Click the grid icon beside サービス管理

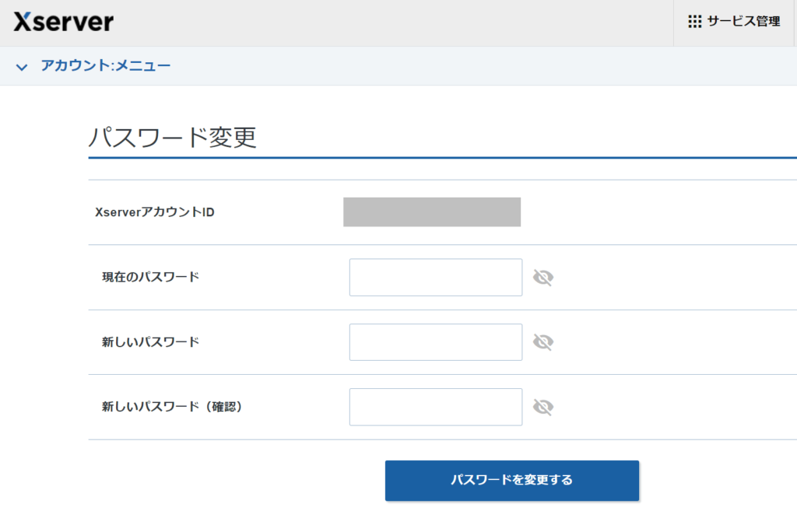(694, 22)
